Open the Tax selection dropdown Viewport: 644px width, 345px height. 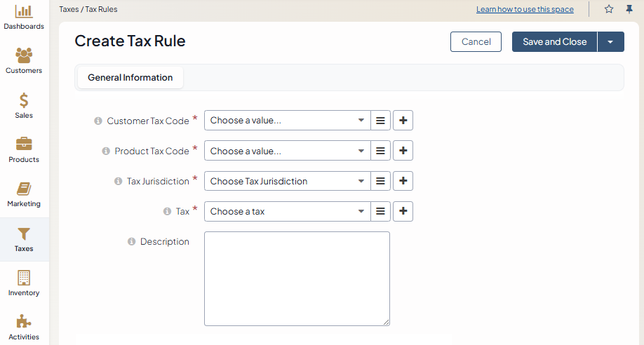tap(288, 211)
